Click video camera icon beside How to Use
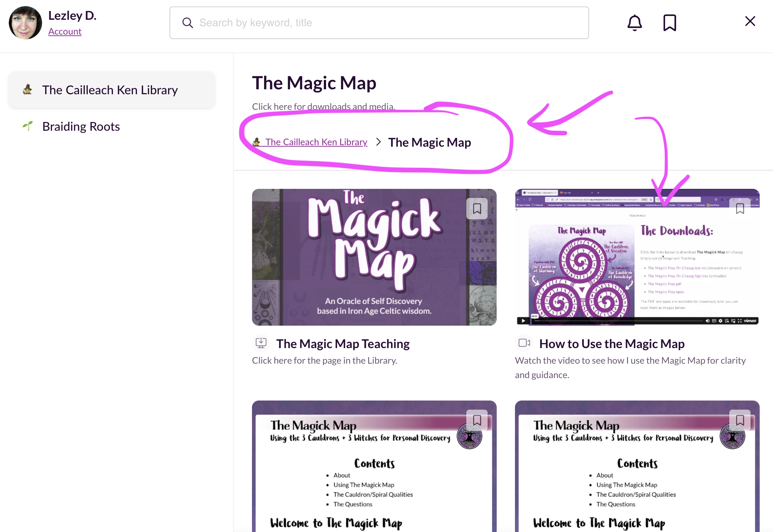 [x=524, y=343]
